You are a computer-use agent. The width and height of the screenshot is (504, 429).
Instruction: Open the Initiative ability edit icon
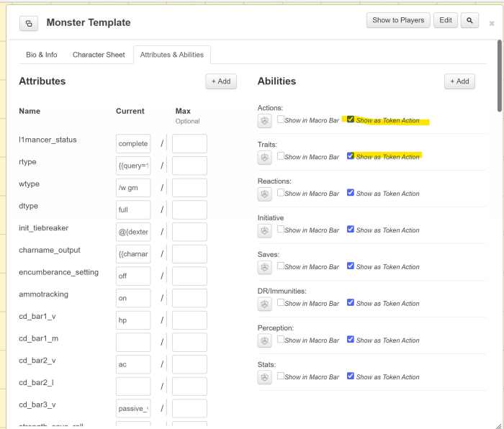264,231
